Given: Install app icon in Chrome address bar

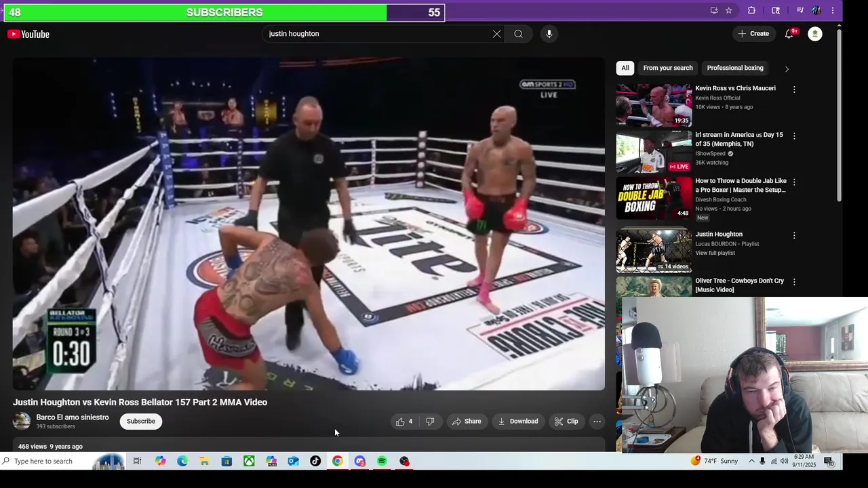Looking at the screenshot, I should tap(714, 10).
